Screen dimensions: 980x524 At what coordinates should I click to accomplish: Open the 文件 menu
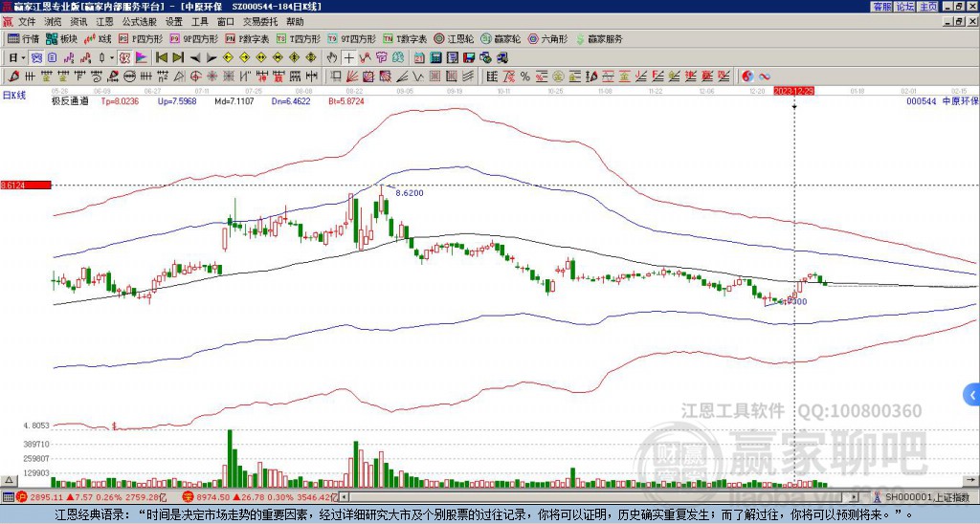(x=27, y=22)
